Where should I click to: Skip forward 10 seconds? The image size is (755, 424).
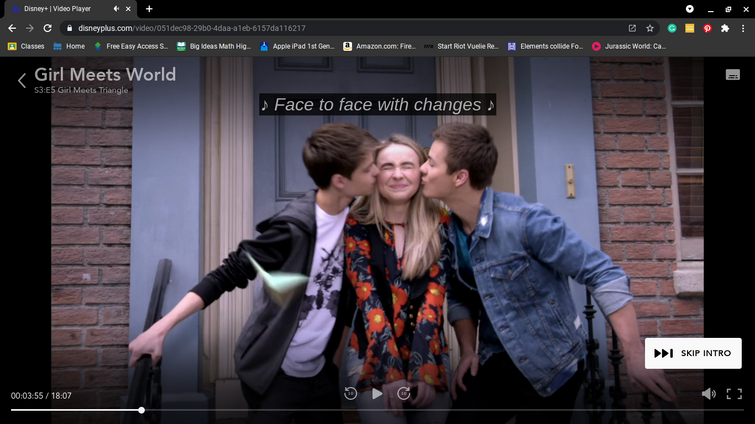pyautogui.click(x=404, y=393)
